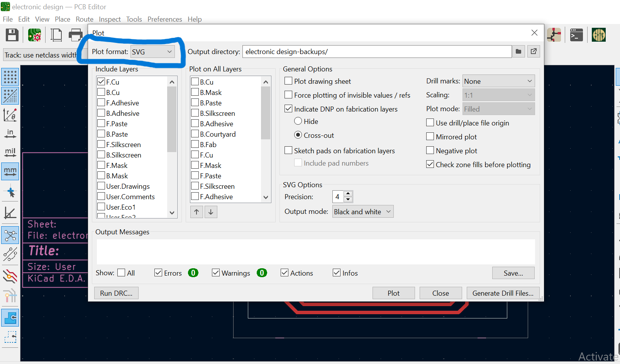Open the Drill marks dropdown
The image size is (620, 364).
tap(498, 81)
